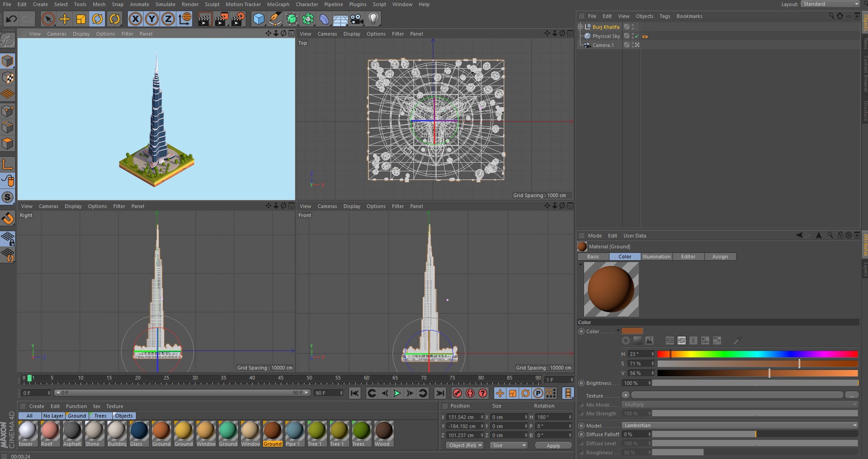Screen dimensions: 868x459
Task: Open the Object (Rel) dropdown
Action: point(464,445)
